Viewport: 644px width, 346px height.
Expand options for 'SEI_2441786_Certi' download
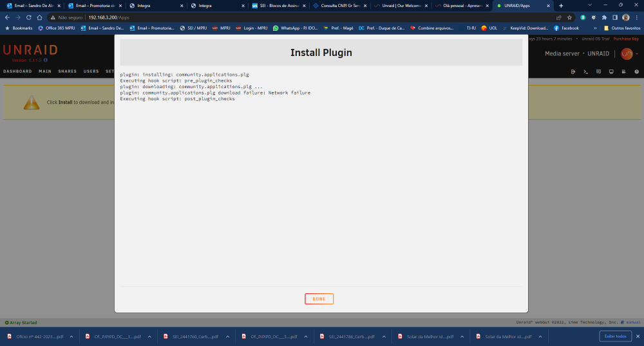[384, 336]
